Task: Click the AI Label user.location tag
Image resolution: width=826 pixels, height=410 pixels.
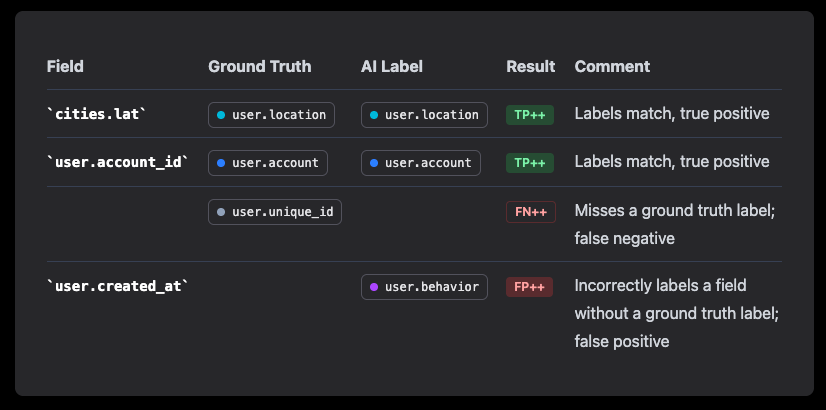Action: pos(424,114)
